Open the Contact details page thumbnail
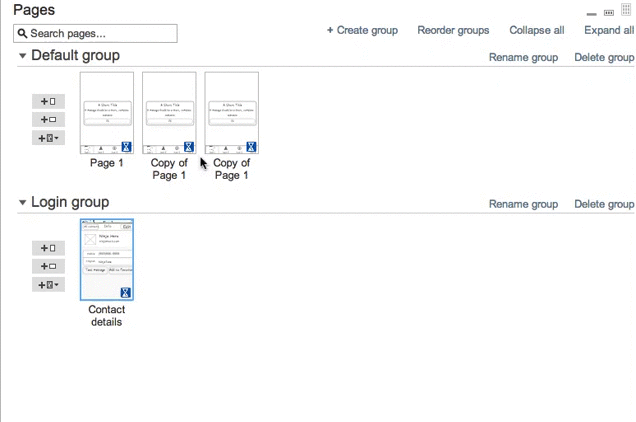 [x=107, y=259]
